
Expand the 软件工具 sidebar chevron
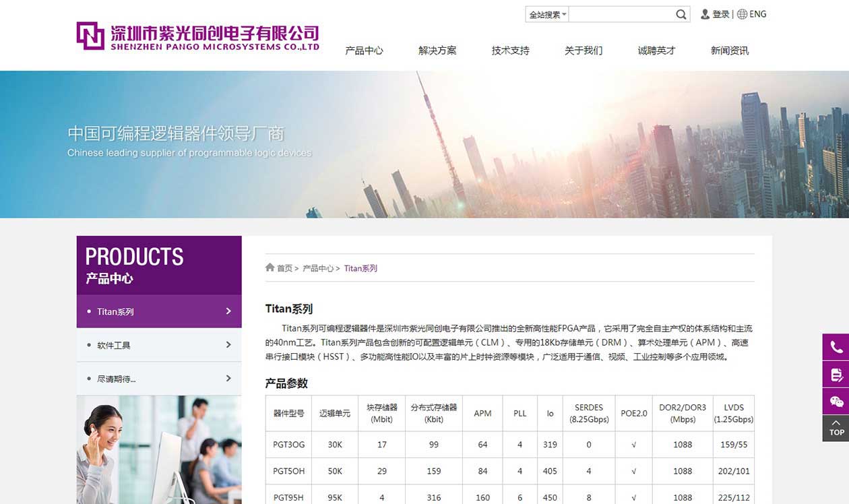click(x=228, y=345)
